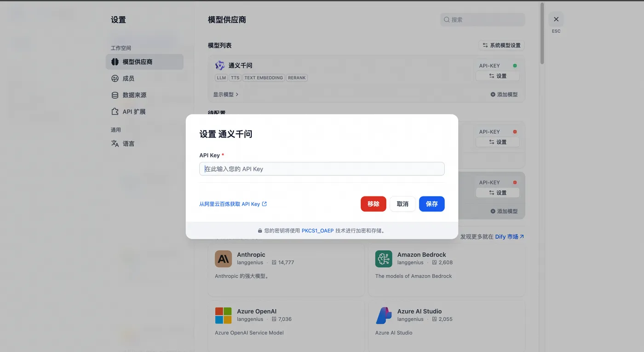Click the download count icon beside 2,055

tap(435, 319)
